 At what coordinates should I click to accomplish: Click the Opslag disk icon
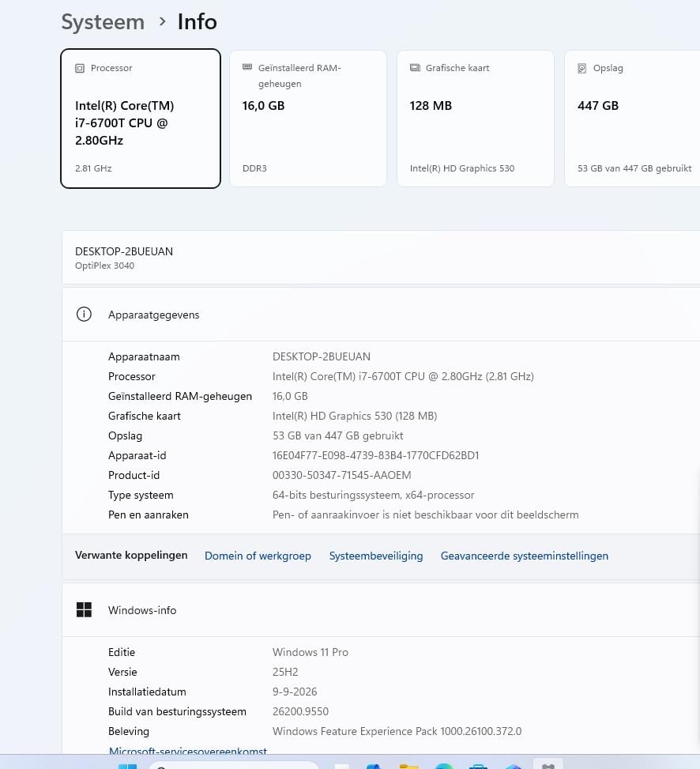click(581, 68)
